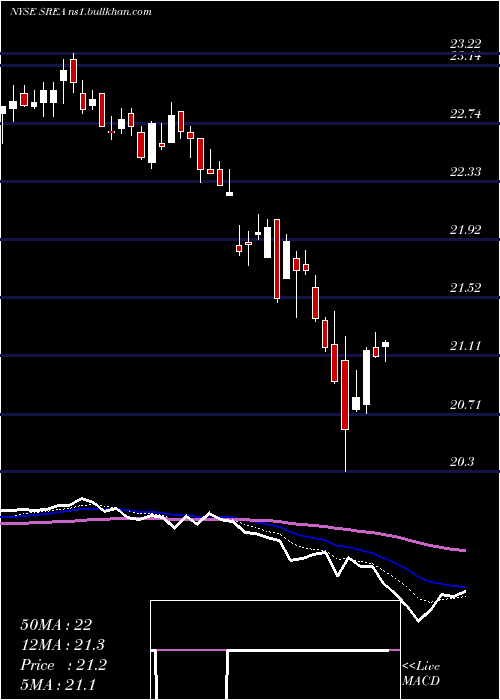Click the <<Live MACD label

(421, 674)
